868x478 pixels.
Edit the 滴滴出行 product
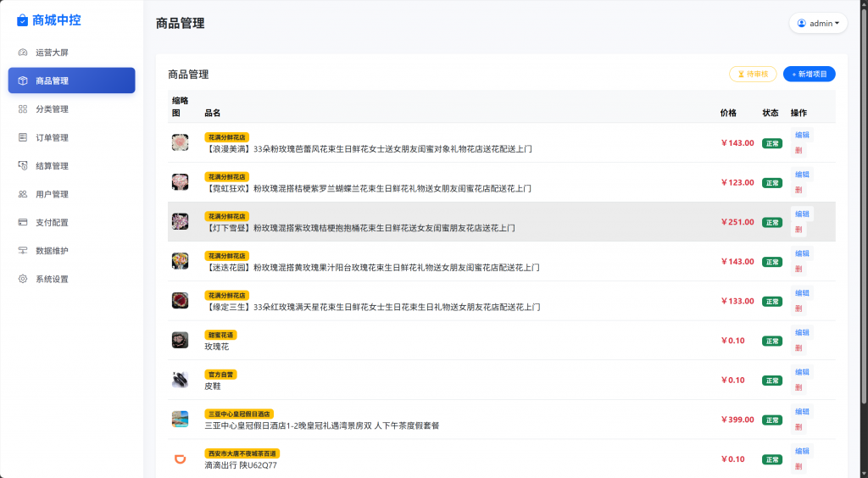point(802,452)
